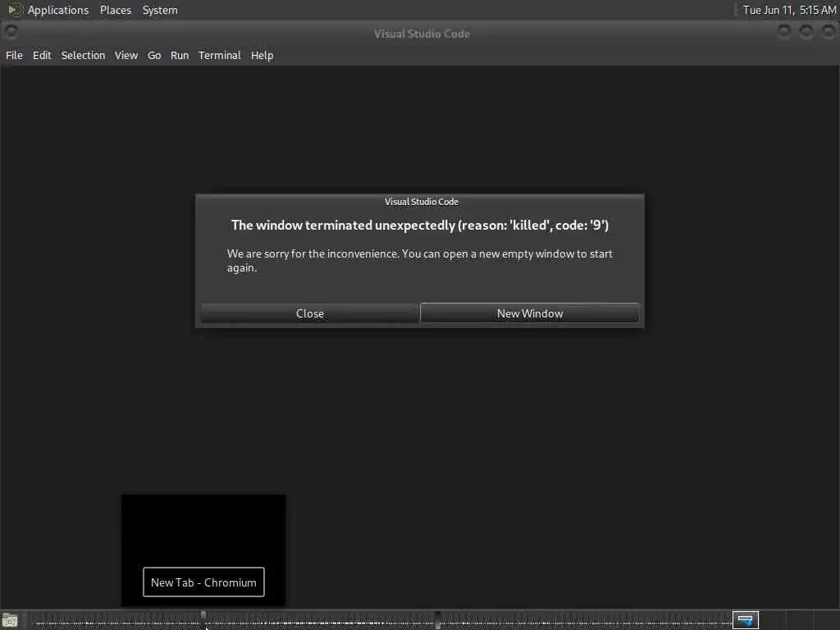Open the System menu in the top panel
This screenshot has height=630, width=840.
click(160, 10)
